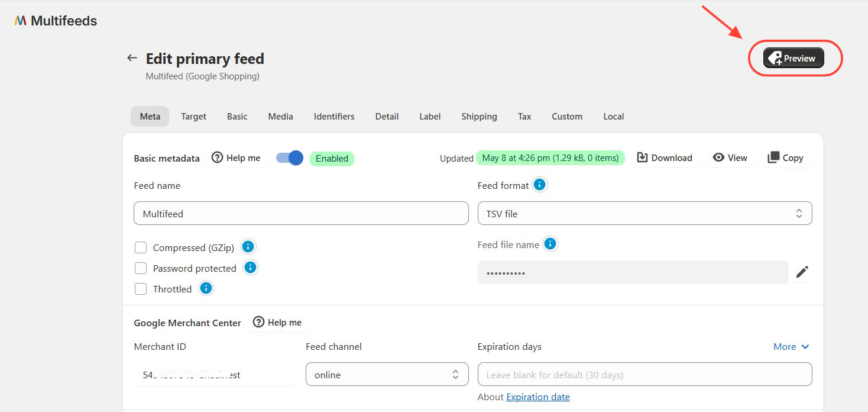Switch to the Custom tab
868x412 pixels.
567,117
